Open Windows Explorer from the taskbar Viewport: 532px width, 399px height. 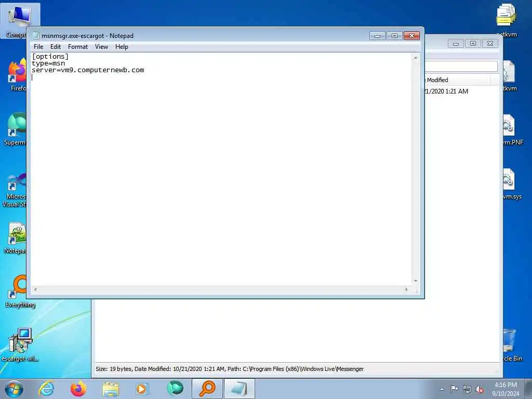tap(111, 389)
